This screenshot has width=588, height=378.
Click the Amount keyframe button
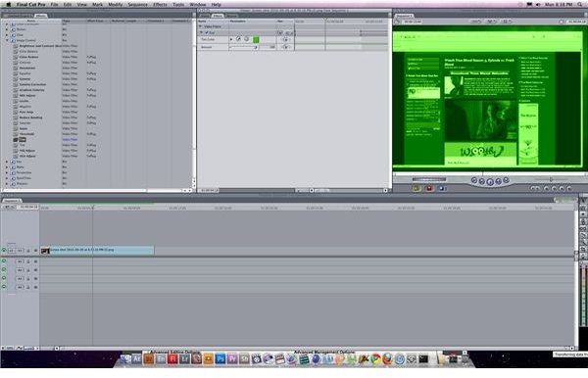point(286,47)
